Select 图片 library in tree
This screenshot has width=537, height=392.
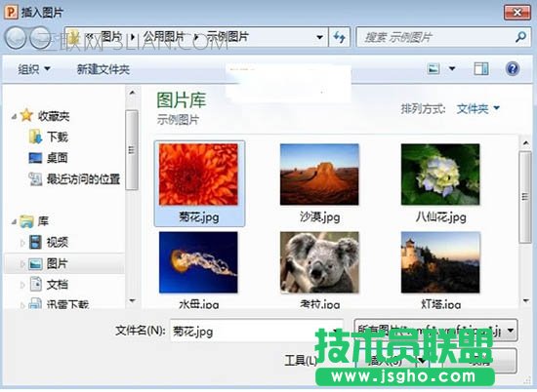(x=58, y=263)
